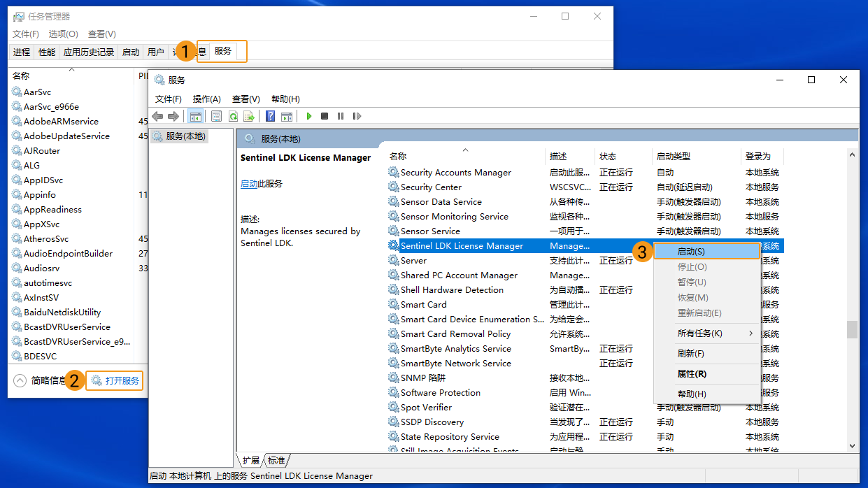This screenshot has width=868, height=488.
Task: Switch to the 性能 tab in Task Manager
Action: 47,52
